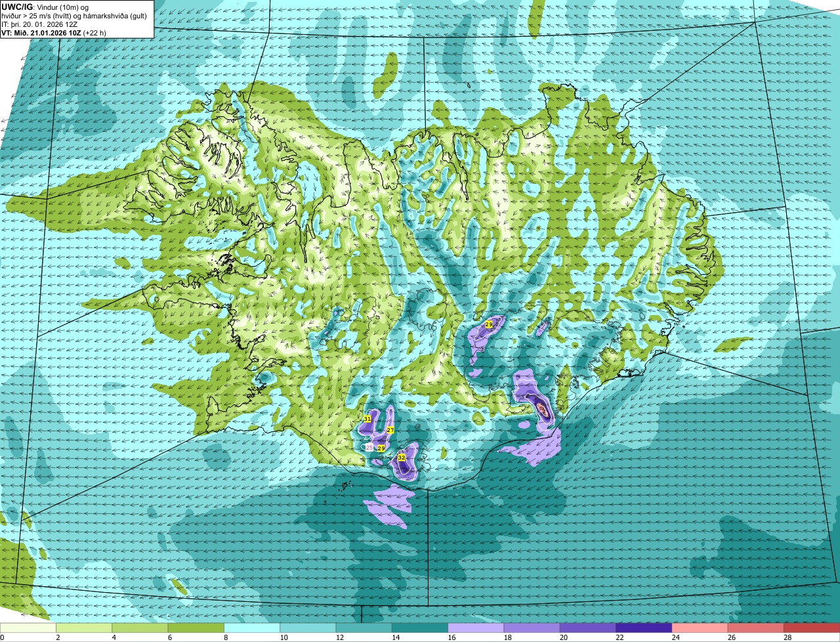Viewport: 840px width, 642px height.
Task: Click the legend tick label 8
Action: click(x=226, y=637)
